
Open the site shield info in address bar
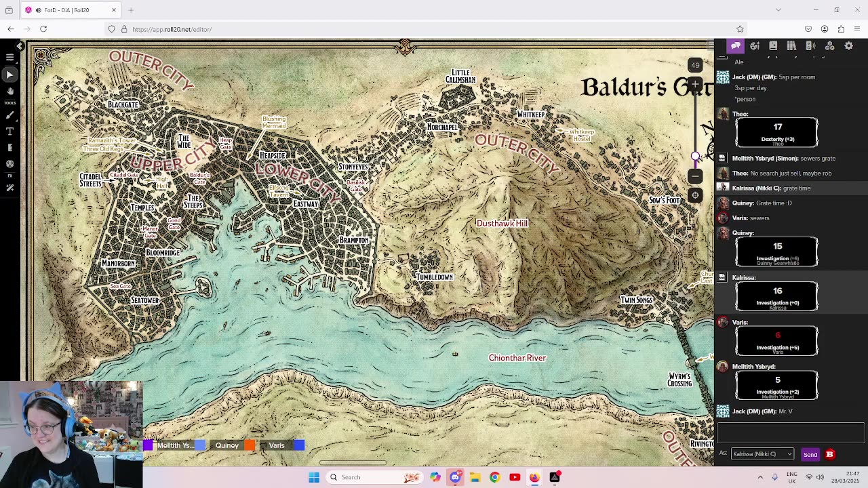[x=112, y=29]
